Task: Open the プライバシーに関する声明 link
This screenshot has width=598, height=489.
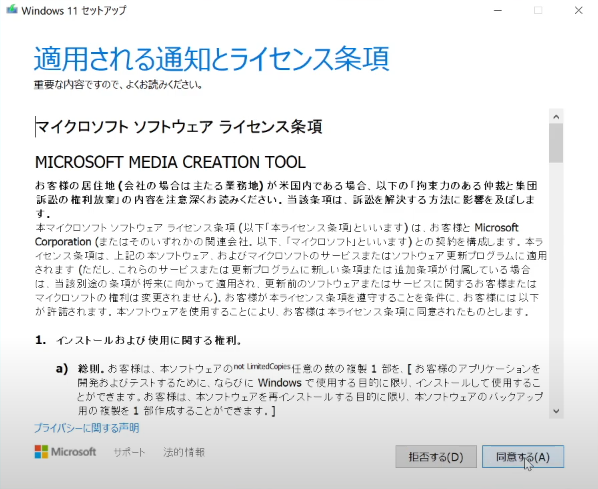Action: (x=87, y=428)
